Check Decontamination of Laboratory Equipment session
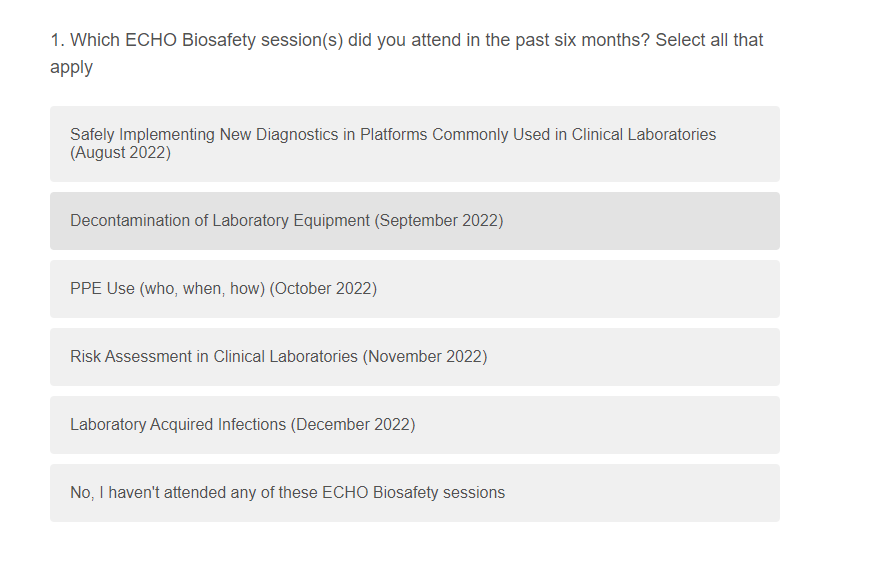The image size is (883, 583). pos(414,221)
